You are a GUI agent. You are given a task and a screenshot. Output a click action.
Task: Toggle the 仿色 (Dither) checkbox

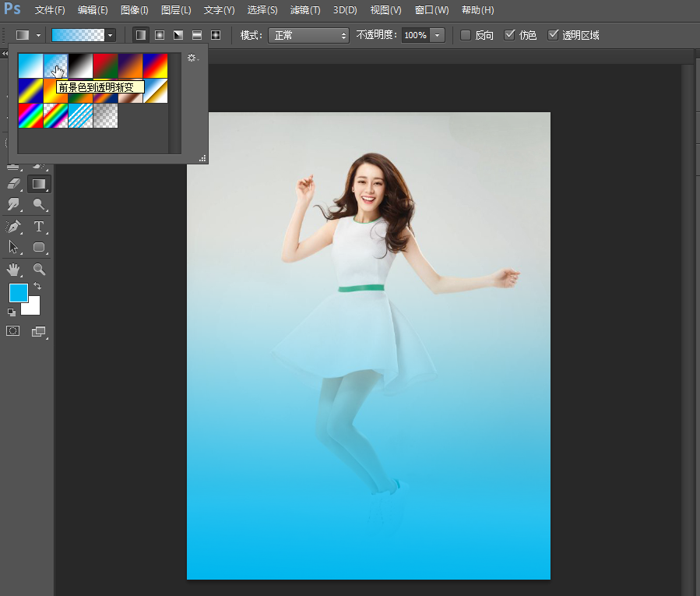coord(509,35)
